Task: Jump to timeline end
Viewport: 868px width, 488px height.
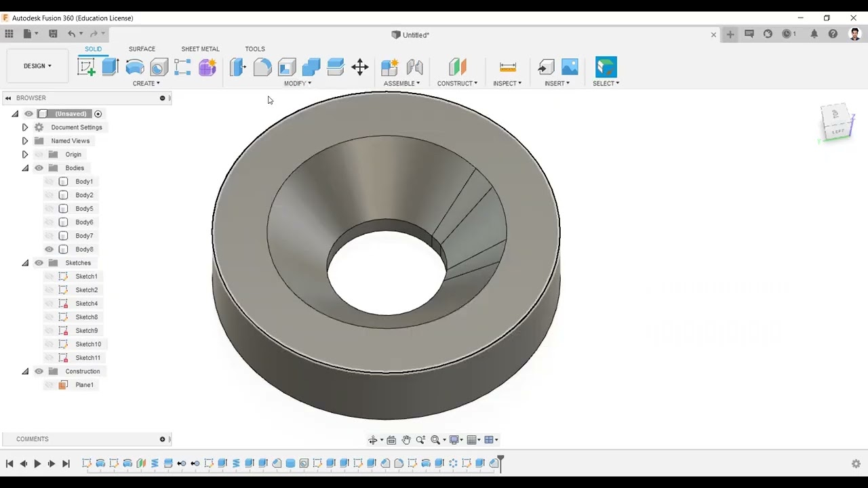Action: pos(66,464)
